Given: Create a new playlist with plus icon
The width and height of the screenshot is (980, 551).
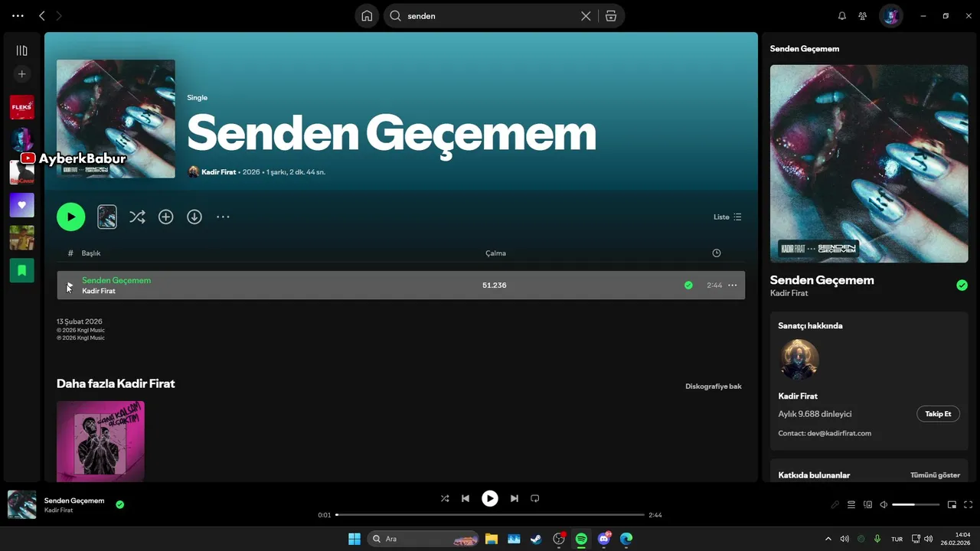Looking at the screenshot, I should point(21,74).
